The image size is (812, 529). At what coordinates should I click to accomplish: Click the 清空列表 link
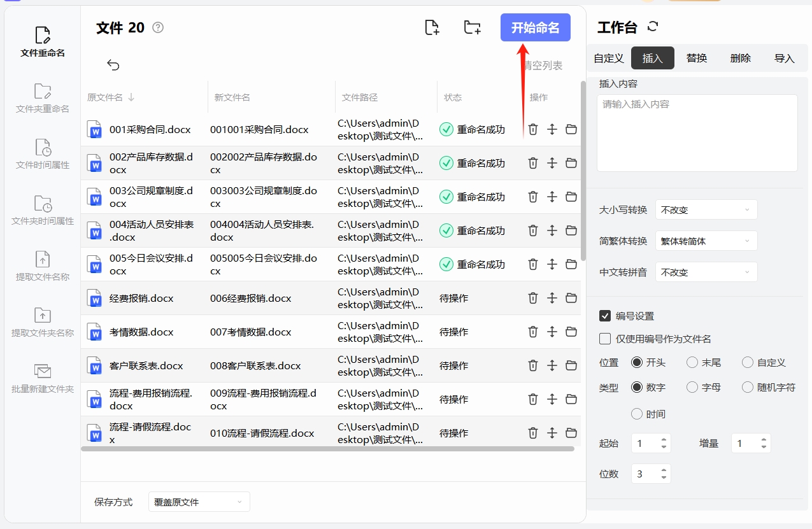point(543,65)
